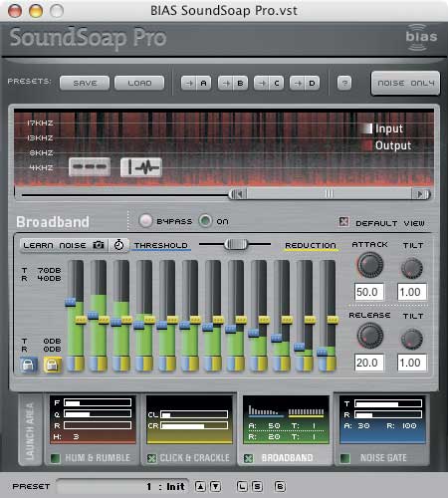Open help with the question mark button
Viewport: 448px width, 498px height.
344,83
